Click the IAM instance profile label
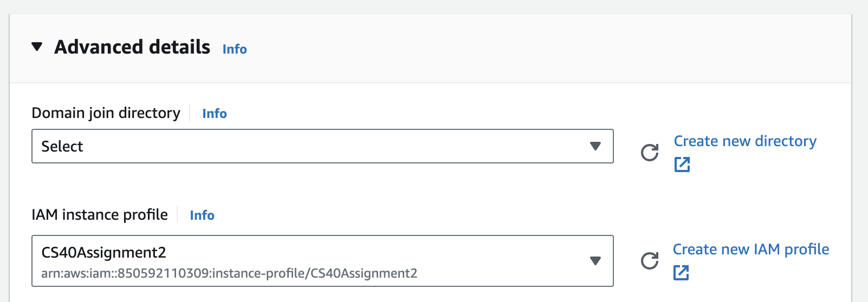 pos(100,215)
